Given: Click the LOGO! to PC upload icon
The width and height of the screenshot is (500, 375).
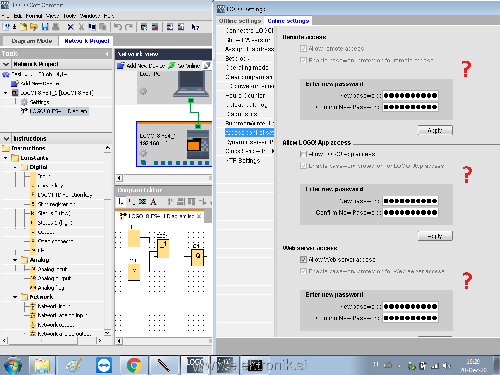Looking at the screenshot, I should point(181,27).
